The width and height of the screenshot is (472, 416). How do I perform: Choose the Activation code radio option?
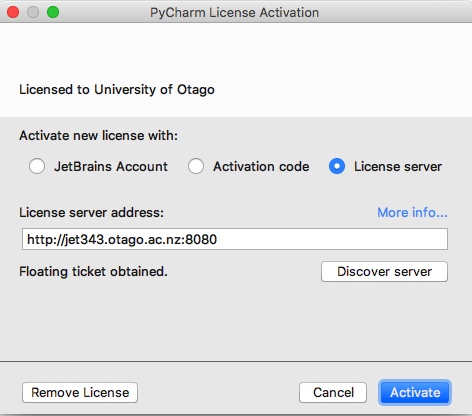196,166
